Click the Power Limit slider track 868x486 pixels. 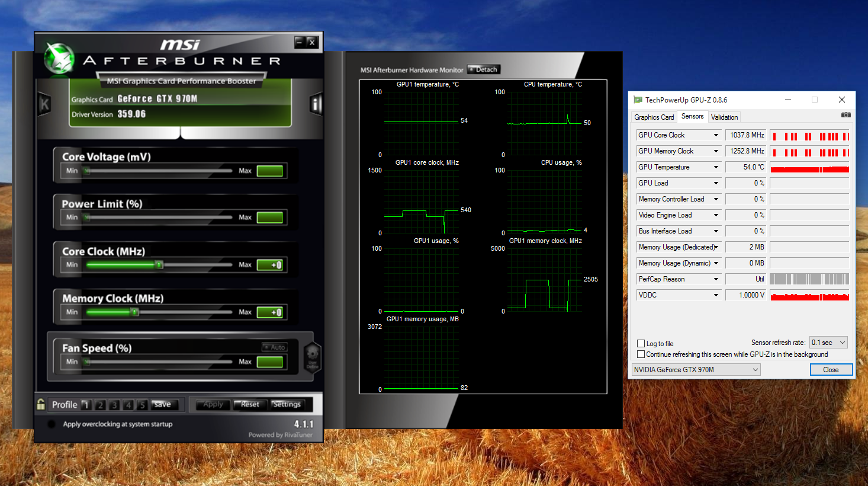point(159,218)
